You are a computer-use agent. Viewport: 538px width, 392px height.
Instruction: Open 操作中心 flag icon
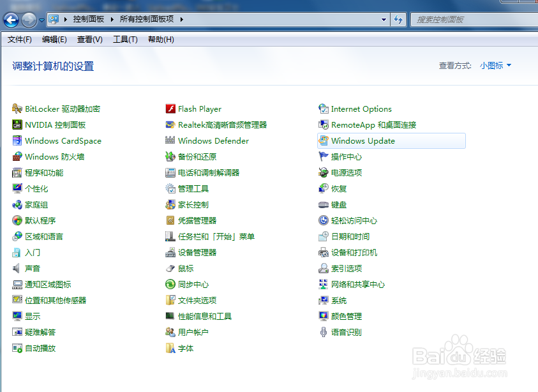[x=323, y=156]
